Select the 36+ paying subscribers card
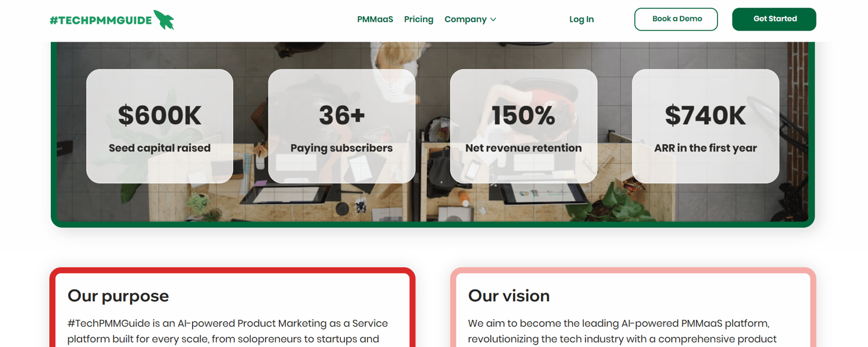The width and height of the screenshot is (868, 347). 341,126
